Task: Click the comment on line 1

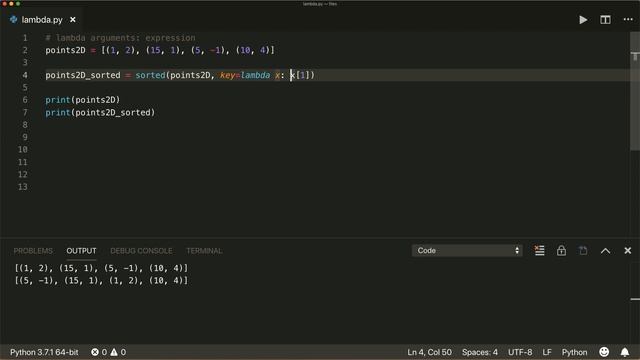Action: (x=120, y=38)
